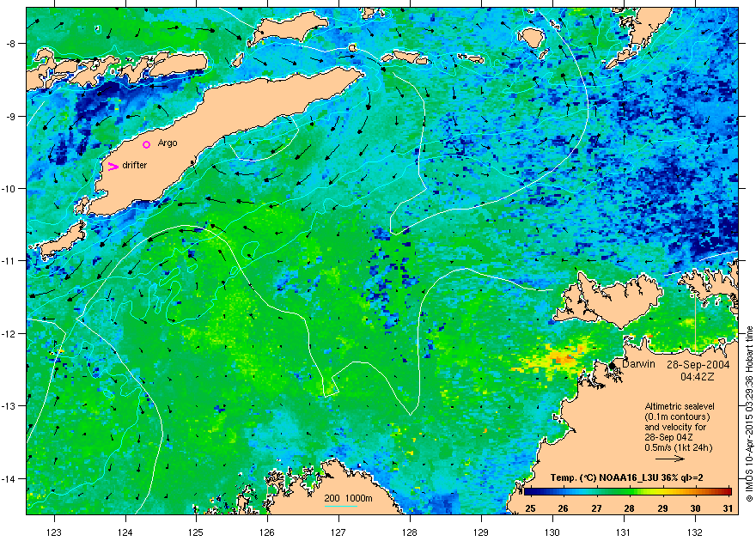Click the 'Altimetric sealevel' legend text
The width and height of the screenshot is (756, 541).
679,406
